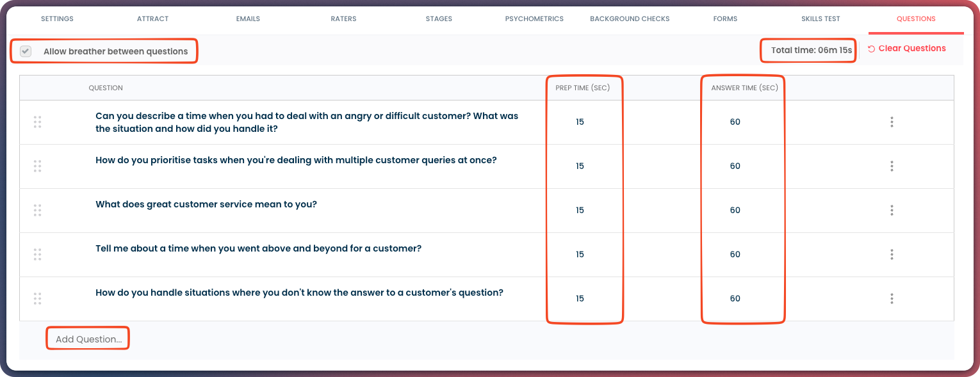The height and width of the screenshot is (377, 980).
Task: Open the options menu for the prioritise tasks question
Action: tap(892, 166)
